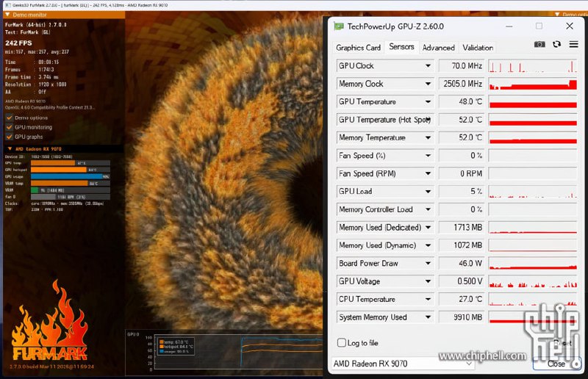Open GPU Voltage sensor dropdown
588x379 pixels.
coord(428,281)
